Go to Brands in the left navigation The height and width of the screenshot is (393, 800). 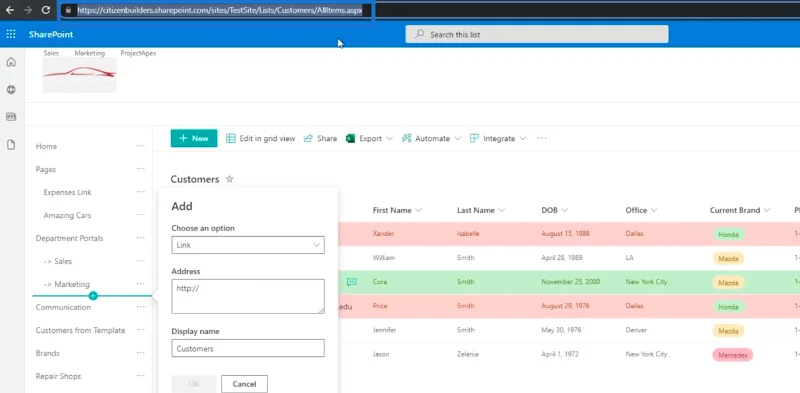[47, 353]
